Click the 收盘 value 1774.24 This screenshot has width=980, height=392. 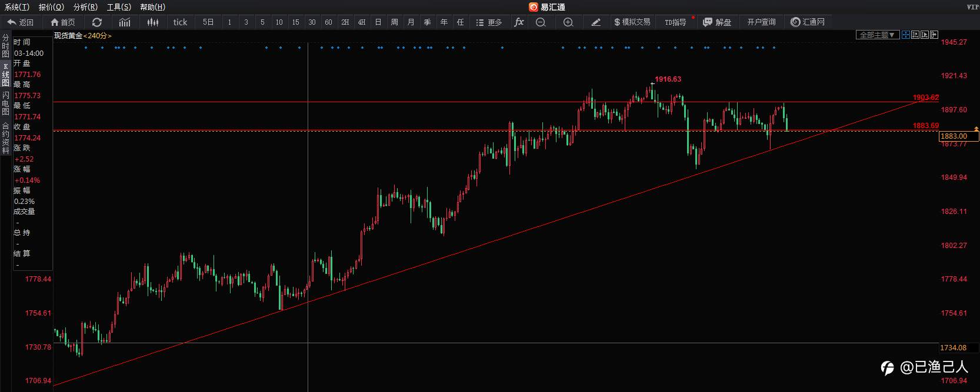click(28, 138)
